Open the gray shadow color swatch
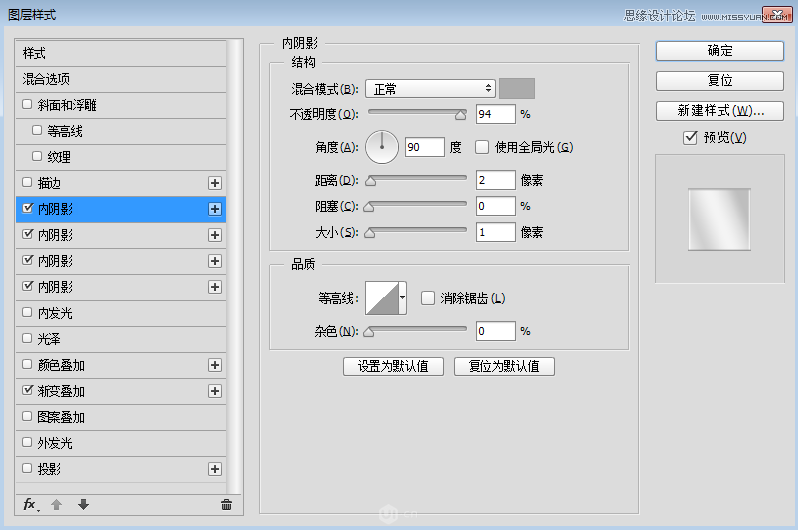 [517, 89]
